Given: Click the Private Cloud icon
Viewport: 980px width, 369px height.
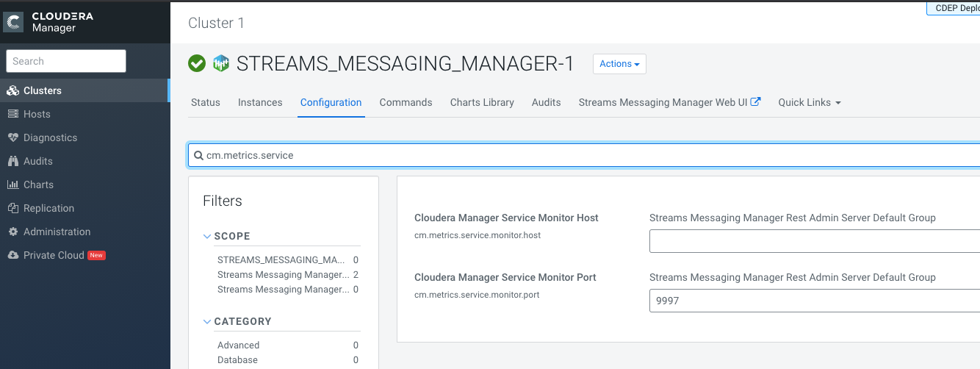Looking at the screenshot, I should pos(12,255).
